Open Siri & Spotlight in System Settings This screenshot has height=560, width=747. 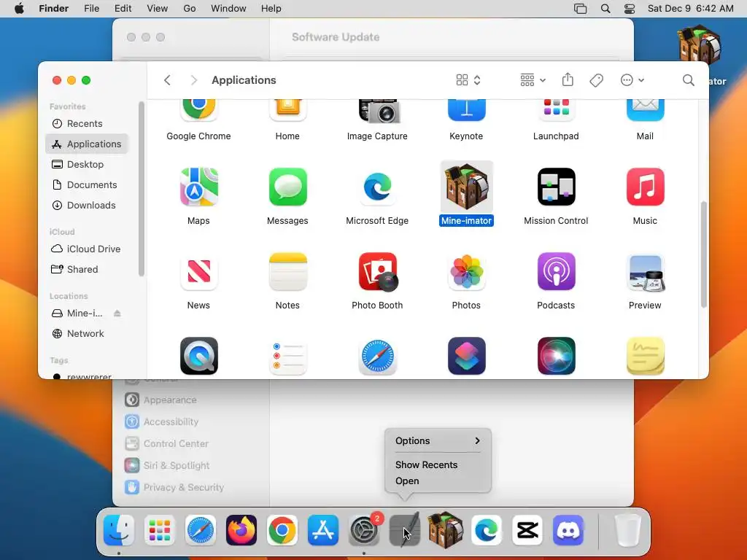click(177, 466)
